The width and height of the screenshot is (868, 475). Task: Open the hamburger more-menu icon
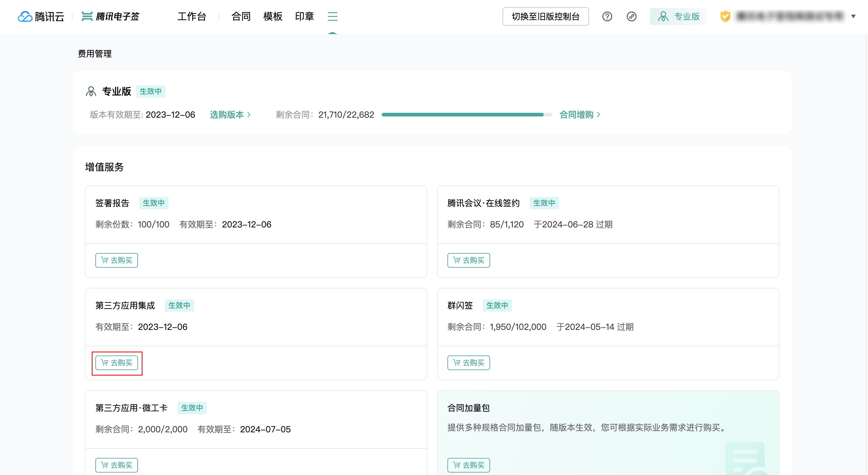(x=332, y=16)
